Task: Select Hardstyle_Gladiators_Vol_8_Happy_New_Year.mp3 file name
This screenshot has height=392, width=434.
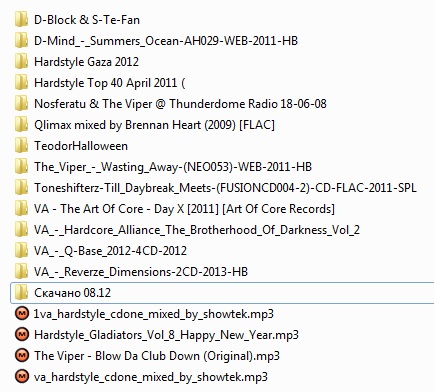Action: (x=166, y=335)
